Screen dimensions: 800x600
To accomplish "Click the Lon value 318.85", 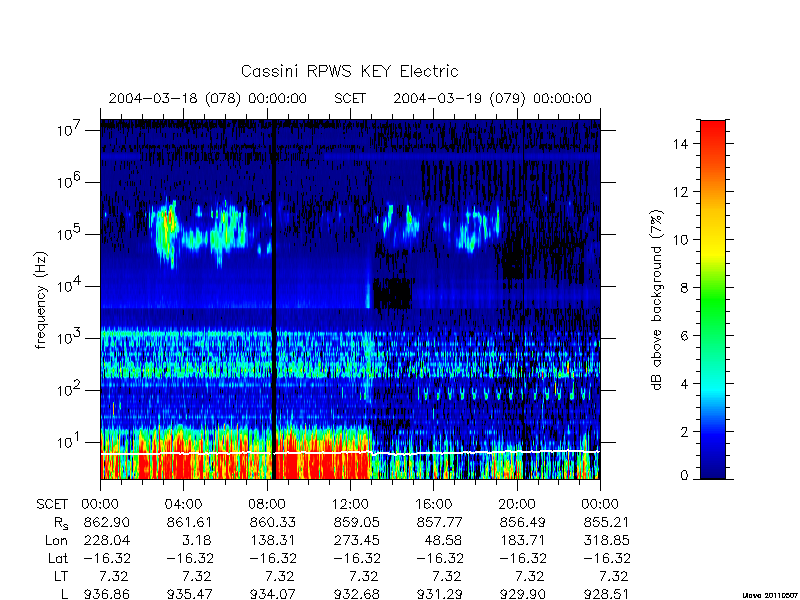I will (x=606, y=540).
